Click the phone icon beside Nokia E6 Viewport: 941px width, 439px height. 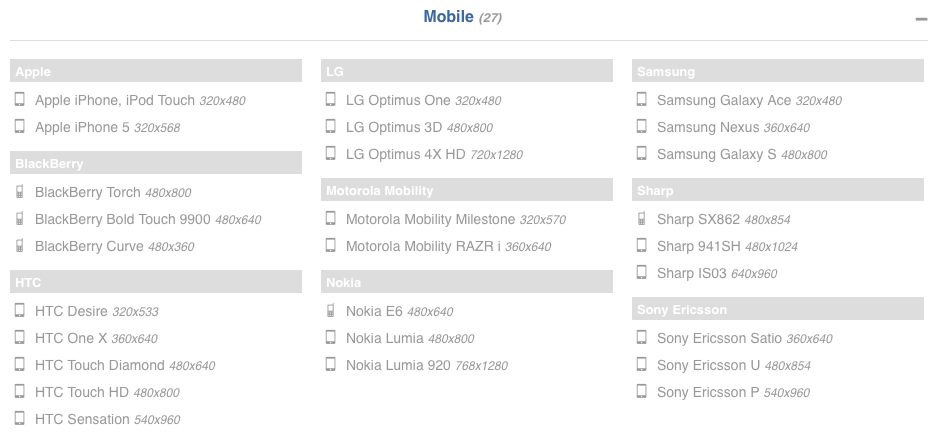(x=331, y=311)
